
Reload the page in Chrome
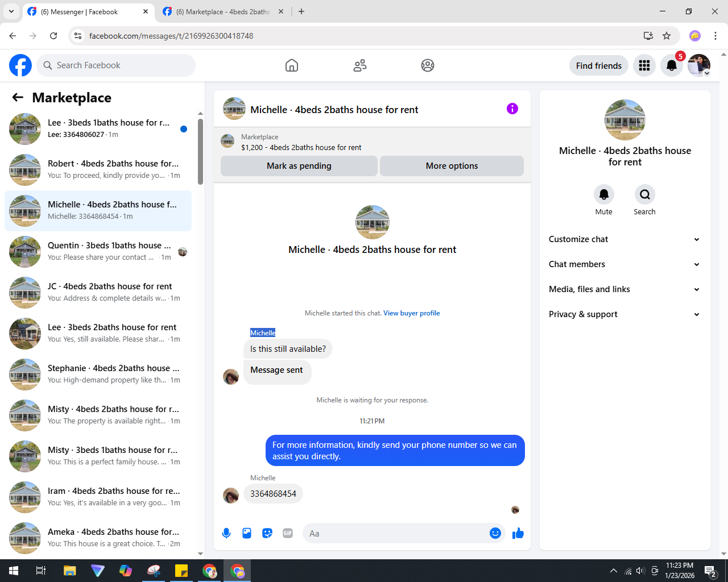[x=53, y=36]
